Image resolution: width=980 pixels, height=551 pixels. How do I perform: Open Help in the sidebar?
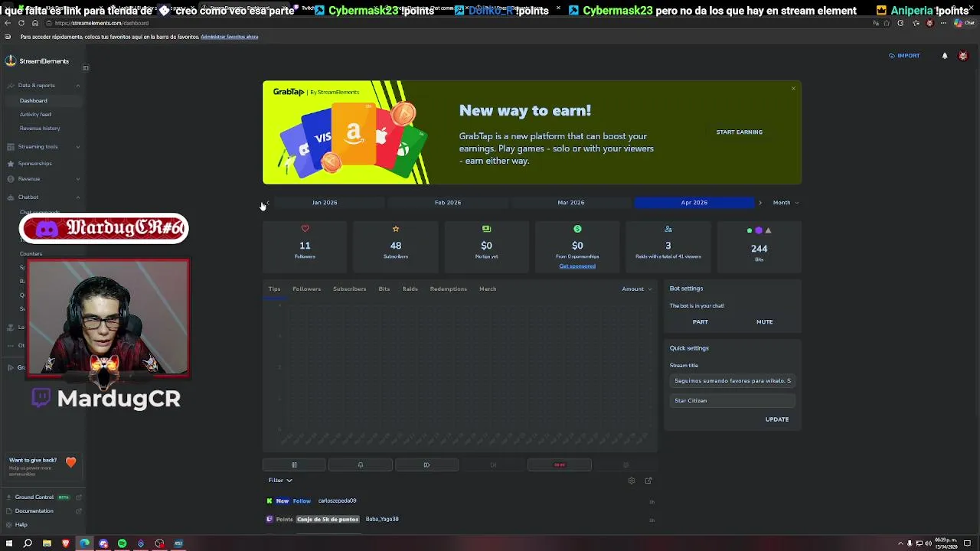(x=21, y=525)
